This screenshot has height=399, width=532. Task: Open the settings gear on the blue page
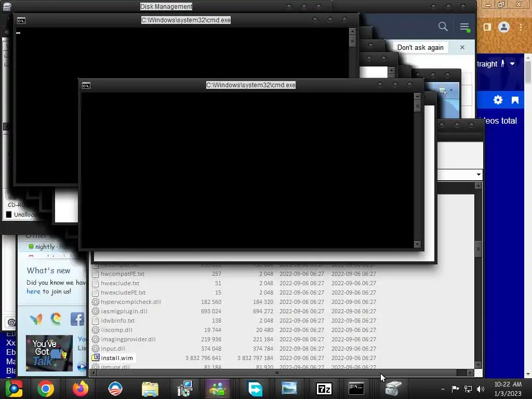(498, 100)
